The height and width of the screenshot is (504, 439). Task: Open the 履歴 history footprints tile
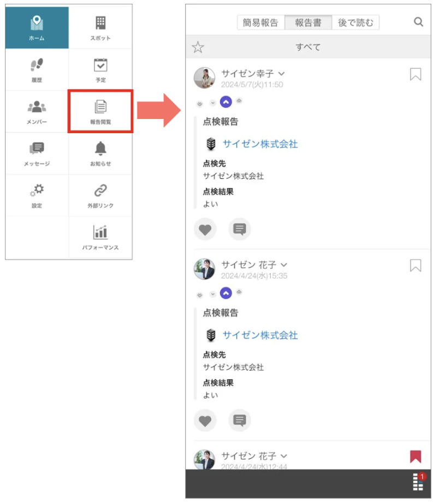click(37, 70)
